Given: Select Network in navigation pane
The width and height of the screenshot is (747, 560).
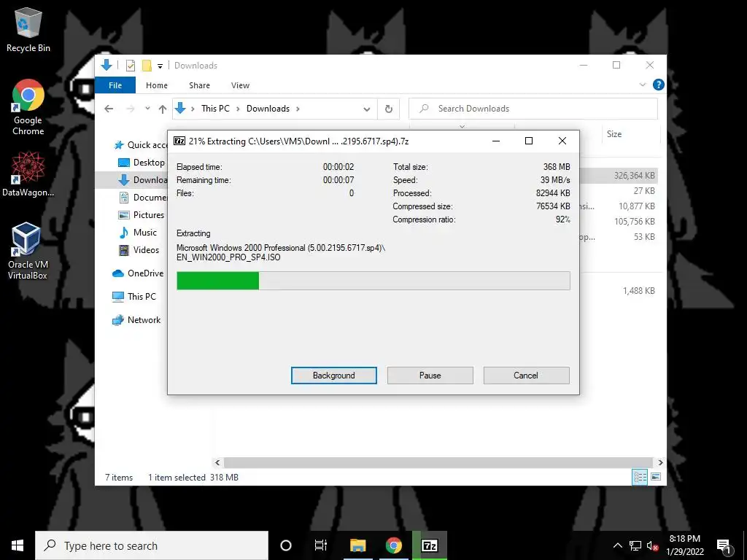Looking at the screenshot, I should point(136,320).
